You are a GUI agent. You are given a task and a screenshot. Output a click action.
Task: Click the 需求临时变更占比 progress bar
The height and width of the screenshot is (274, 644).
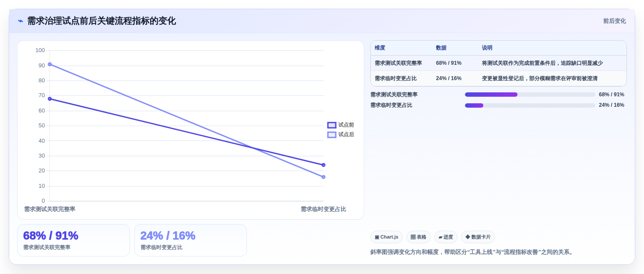530,105
